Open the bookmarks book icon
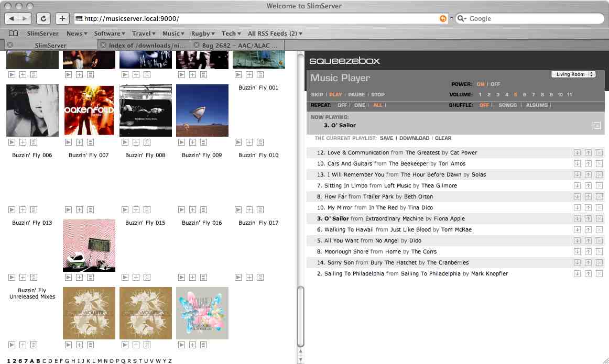 click(13, 34)
